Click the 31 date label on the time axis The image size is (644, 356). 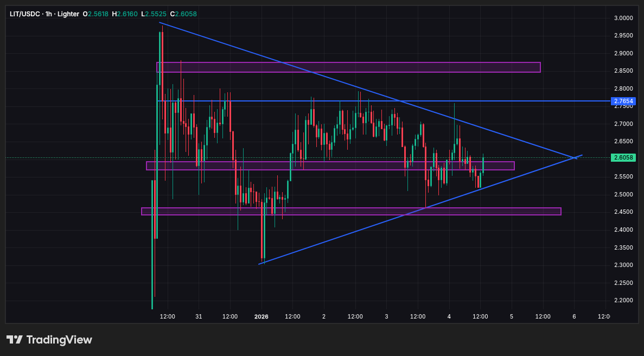point(199,316)
